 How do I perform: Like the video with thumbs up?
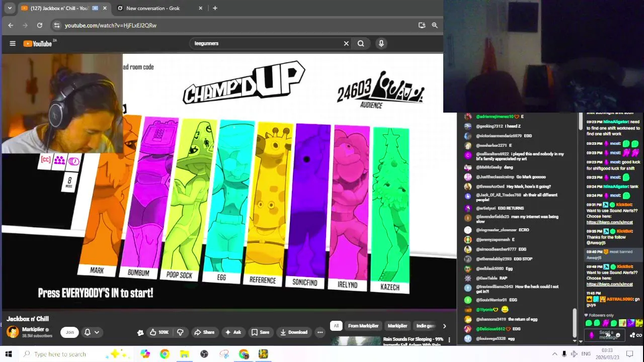coord(159,332)
